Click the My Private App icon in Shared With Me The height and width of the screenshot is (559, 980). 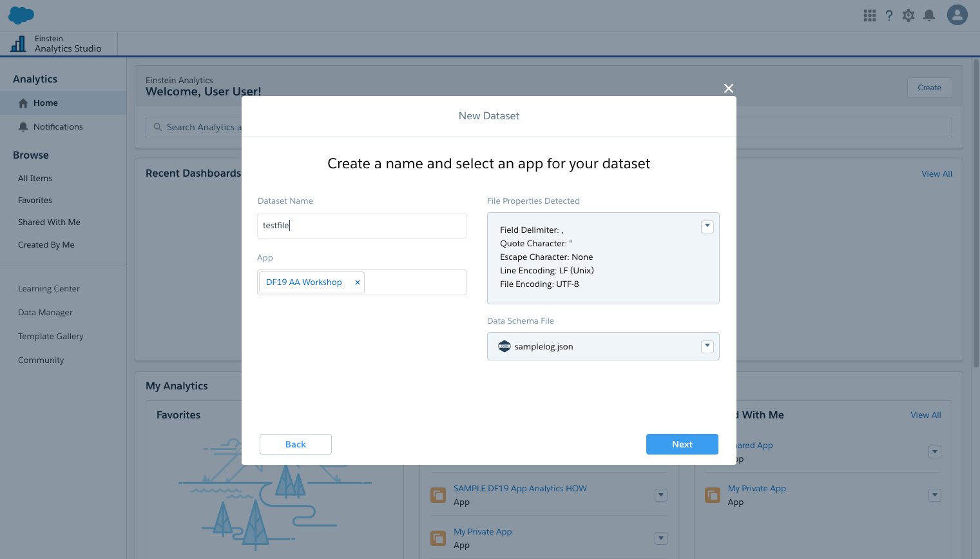(x=713, y=495)
